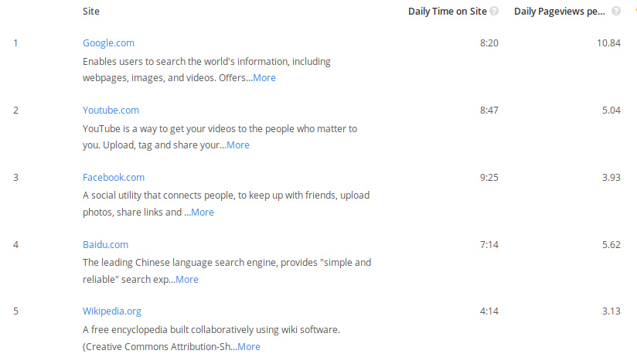Click the Daily Pageviews column header
Screen dimensions: 637x364
(x=560, y=12)
